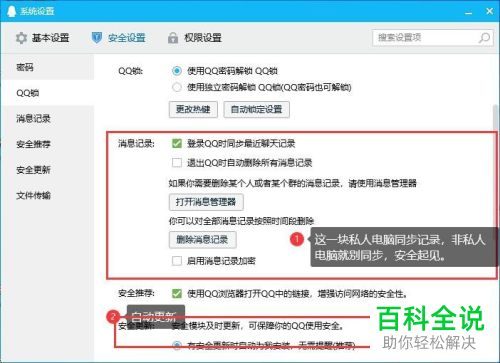
Task: Click the QQ penguin logo in title bar
Action: 11,11
